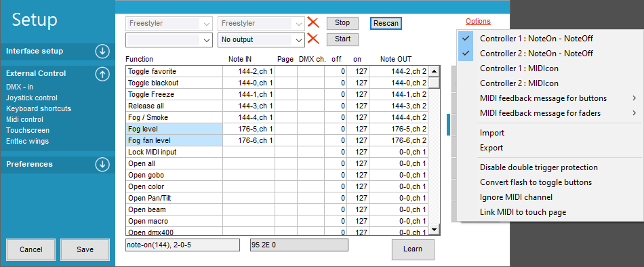This screenshot has height=267, width=644.
Task: Select the Open beam row
Action: tap(277, 209)
